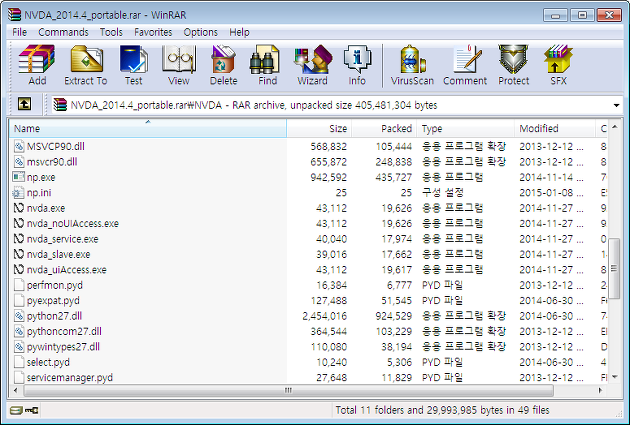Click the vertical scrollbar thumb
Screen dimensions: 630x425
(x=614, y=268)
